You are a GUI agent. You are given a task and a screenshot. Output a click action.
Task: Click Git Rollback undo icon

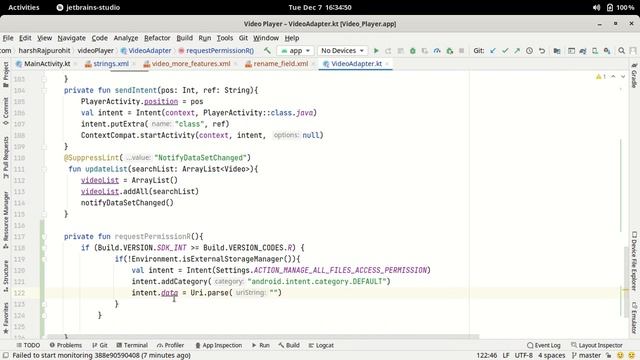point(542,51)
